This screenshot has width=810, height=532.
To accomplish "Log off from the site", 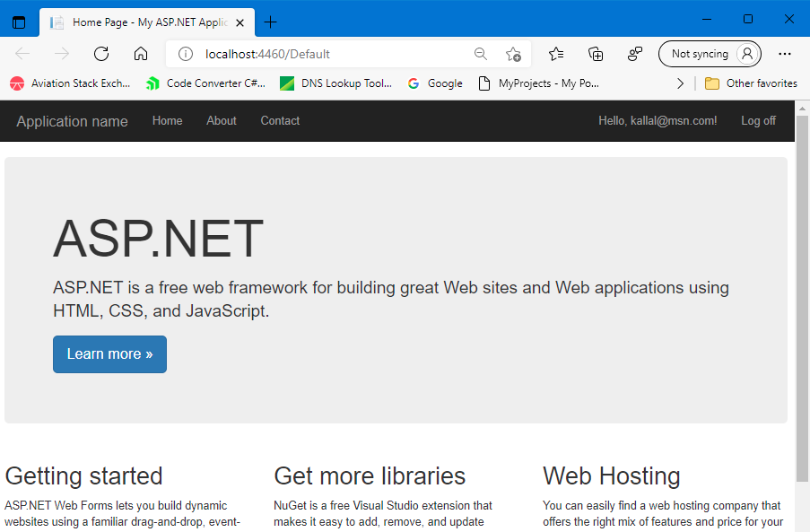I will point(758,121).
